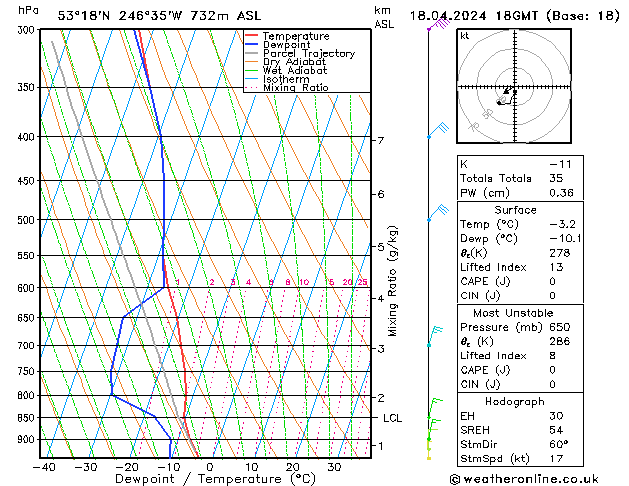Click the wind barb at 500 hPa

click(438, 213)
